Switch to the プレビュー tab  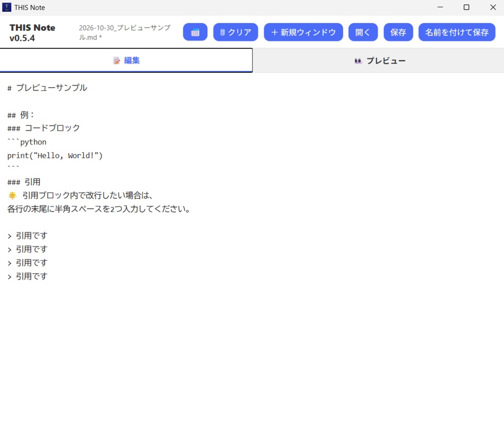[378, 61]
